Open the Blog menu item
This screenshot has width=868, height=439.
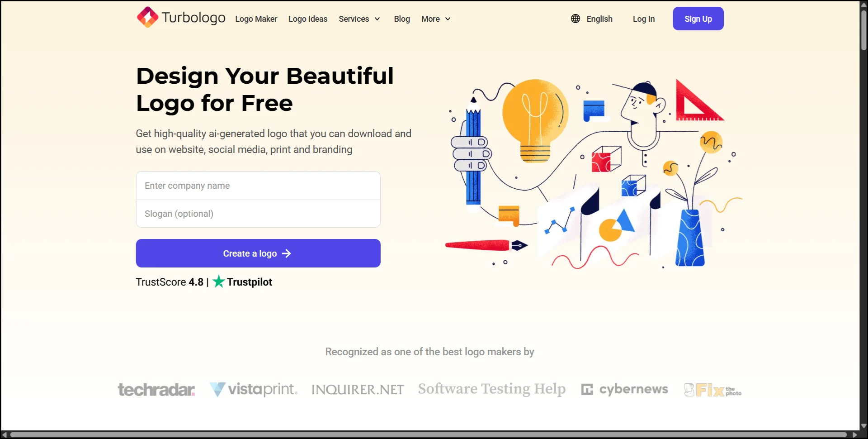point(401,19)
